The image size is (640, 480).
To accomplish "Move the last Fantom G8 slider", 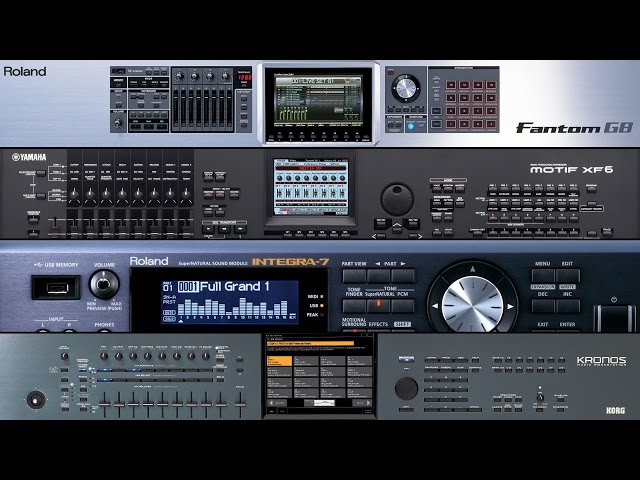I will tap(229, 109).
